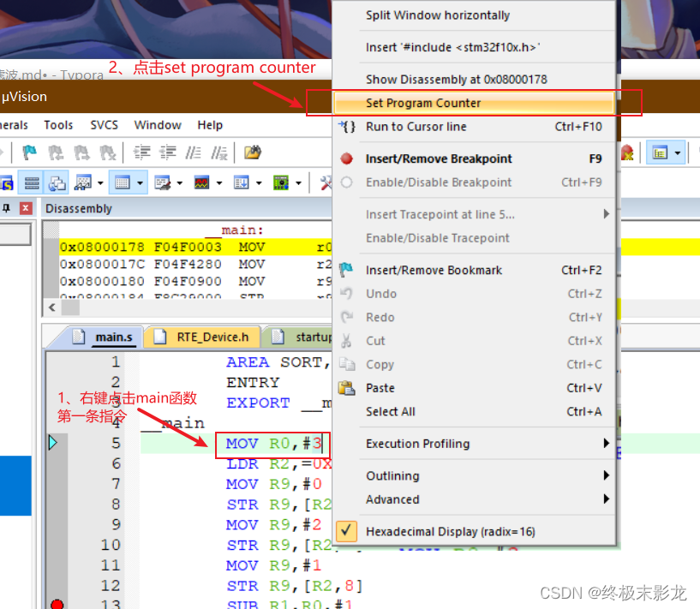Open the Logic Analyzer windows icon
This screenshot has width=700, height=609.
coord(202,183)
